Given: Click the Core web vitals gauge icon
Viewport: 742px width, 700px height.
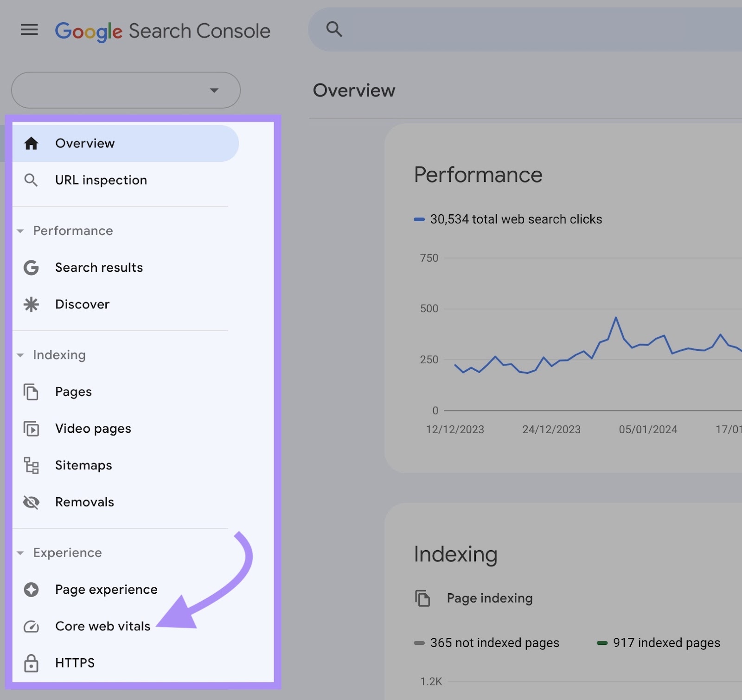Looking at the screenshot, I should click(31, 626).
